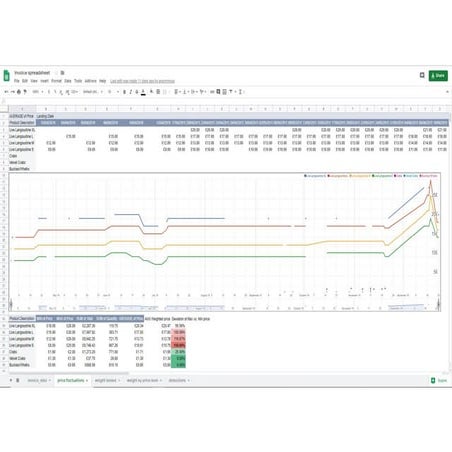Image resolution: width=452 pixels, height=452 pixels.
Task: Open the View menu
Action: pyautogui.click(x=34, y=81)
